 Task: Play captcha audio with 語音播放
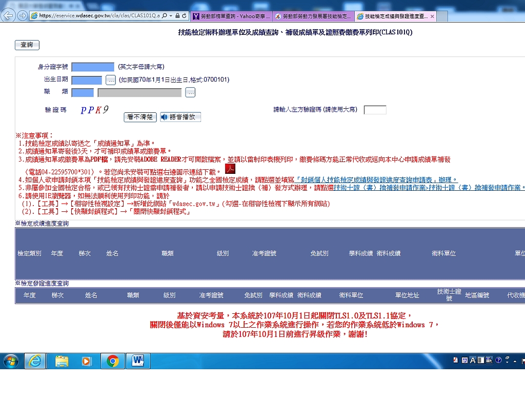pyautogui.click(x=180, y=117)
